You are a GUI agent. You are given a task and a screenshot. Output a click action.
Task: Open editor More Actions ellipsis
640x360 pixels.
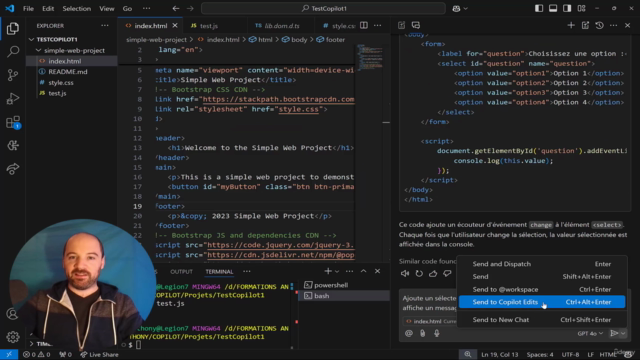click(378, 25)
